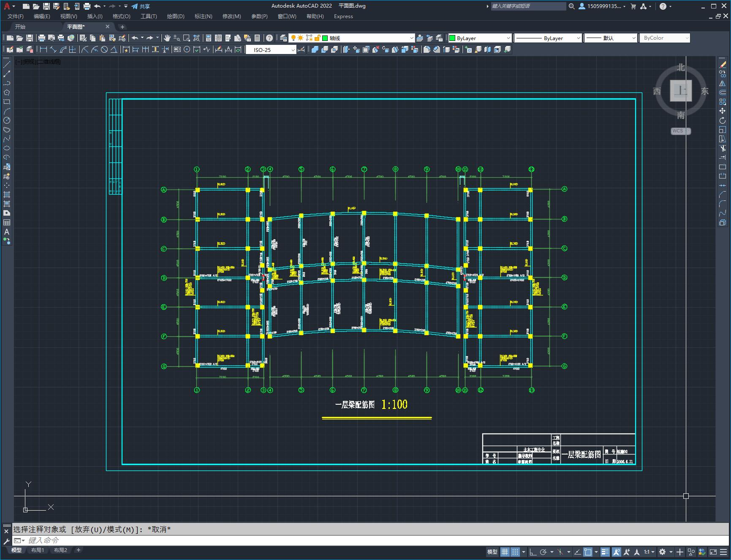Click the new drawing tab plus button
The image size is (731, 560).
[122, 27]
